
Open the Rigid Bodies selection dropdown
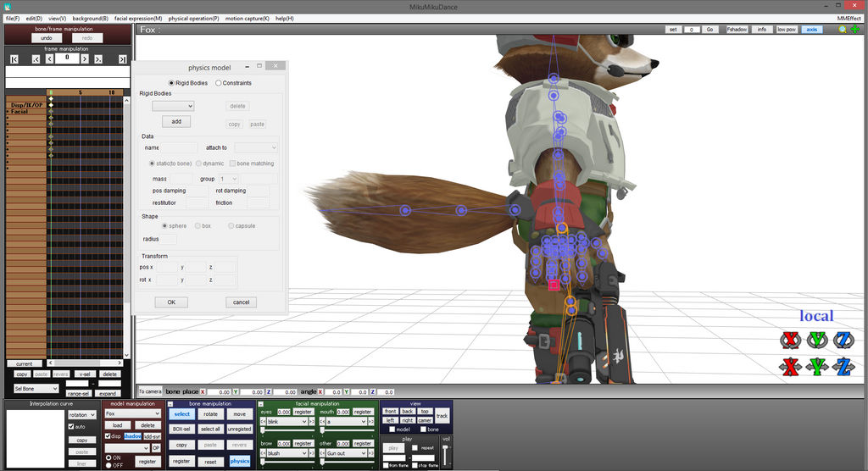pos(173,106)
